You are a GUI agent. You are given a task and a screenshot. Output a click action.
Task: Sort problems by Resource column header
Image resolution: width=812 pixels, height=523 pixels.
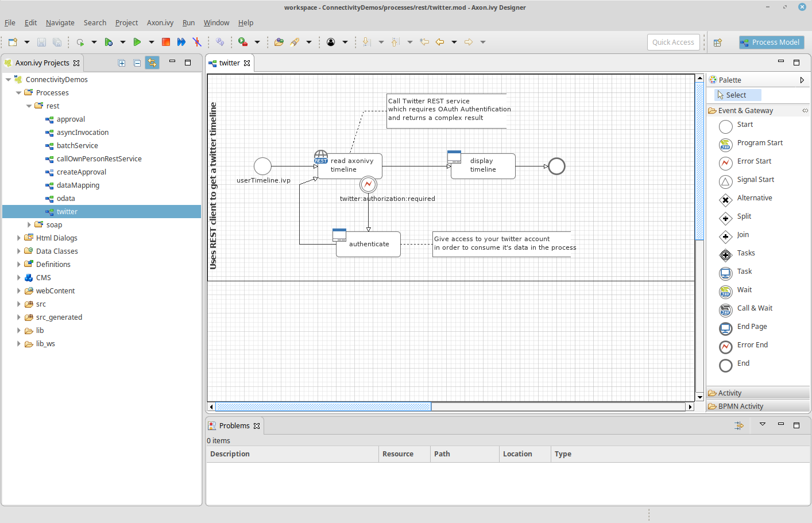pos(404,454)
